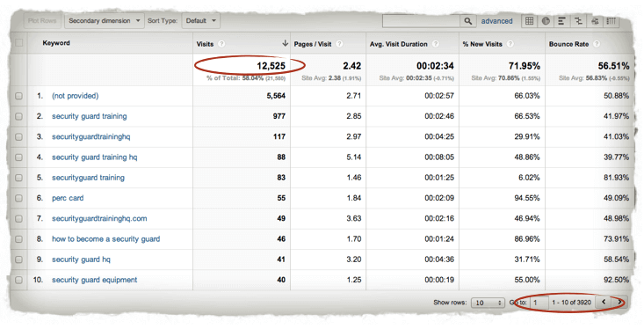The width and height of the screenshot is (644, 329).
Task: Select the pivot view icon
Action: tap(611, 21)
